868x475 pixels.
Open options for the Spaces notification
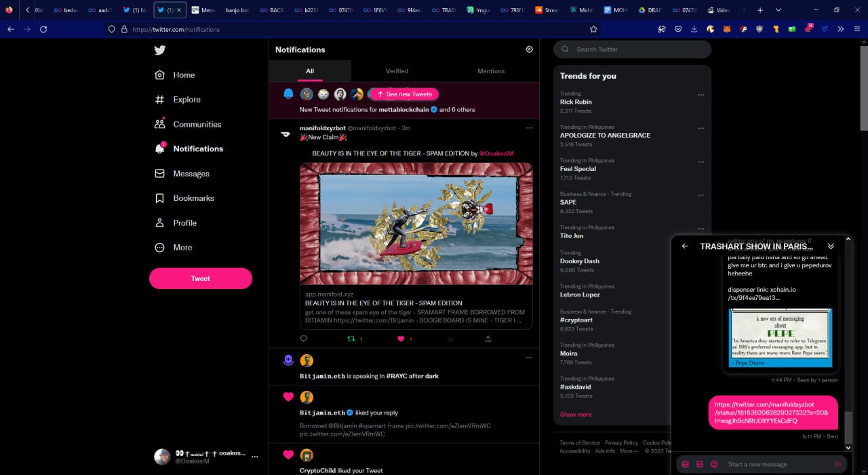click(529, 358)
